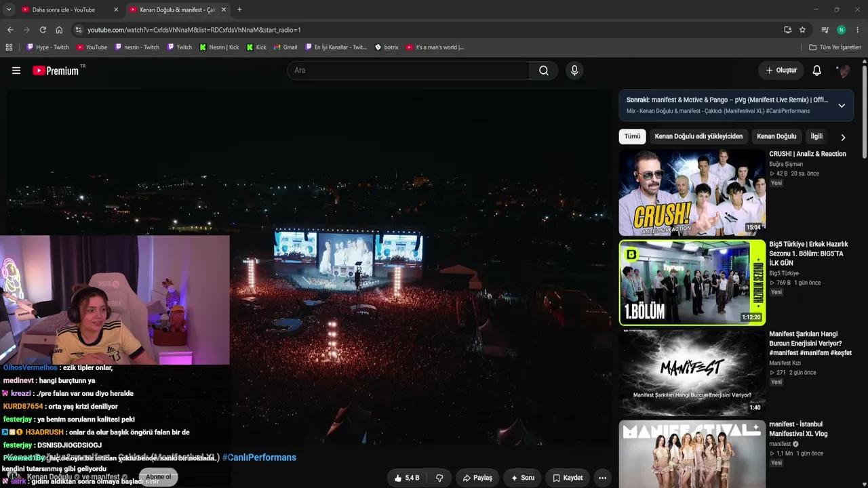The image size is (868, 488).
Task: Open the Big5 Türkiye channel name
Action: (784, 273)
